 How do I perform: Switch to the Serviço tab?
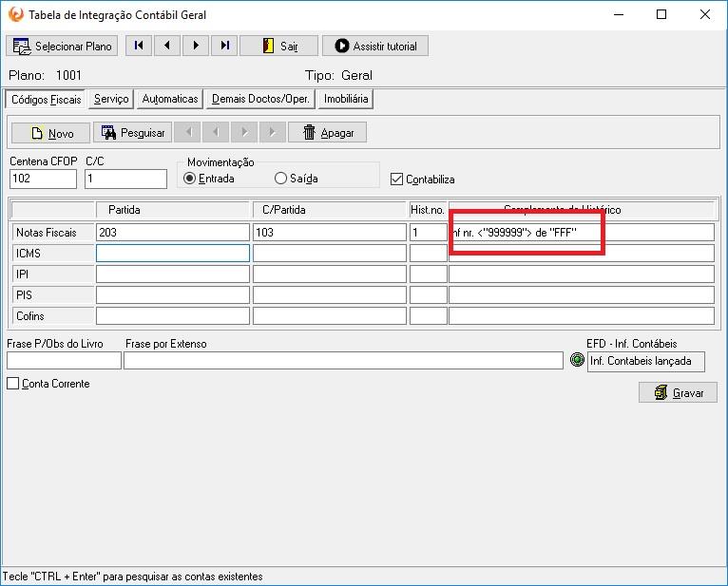[111, 99]
